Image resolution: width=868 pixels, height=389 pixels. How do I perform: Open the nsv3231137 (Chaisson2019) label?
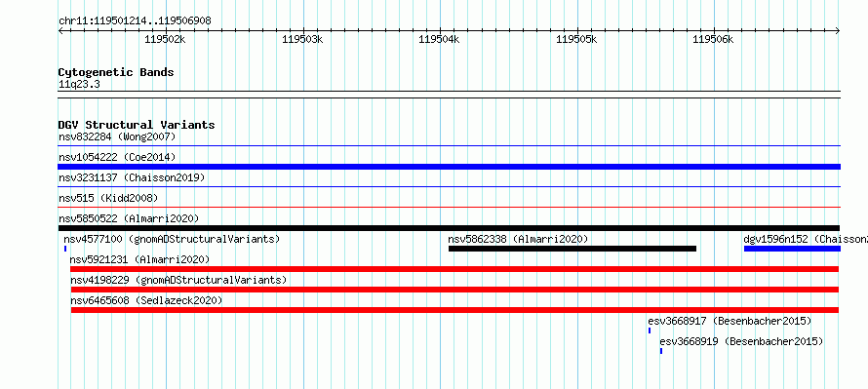132,177
